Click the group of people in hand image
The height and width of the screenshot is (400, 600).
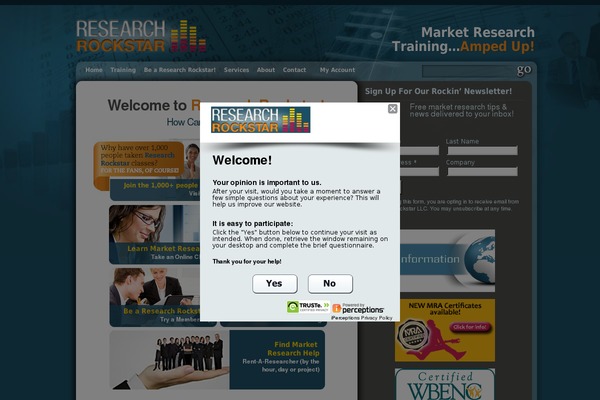point(170,360)
